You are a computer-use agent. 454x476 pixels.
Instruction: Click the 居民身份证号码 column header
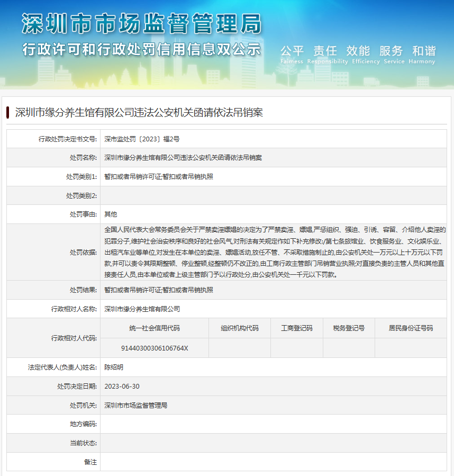(411, 328)
